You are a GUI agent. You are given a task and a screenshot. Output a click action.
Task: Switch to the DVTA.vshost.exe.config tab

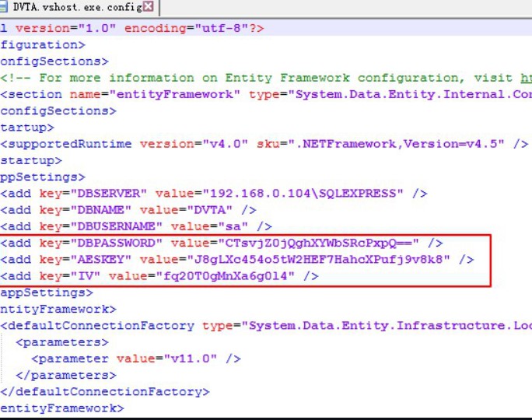click(x=79, y=7)
